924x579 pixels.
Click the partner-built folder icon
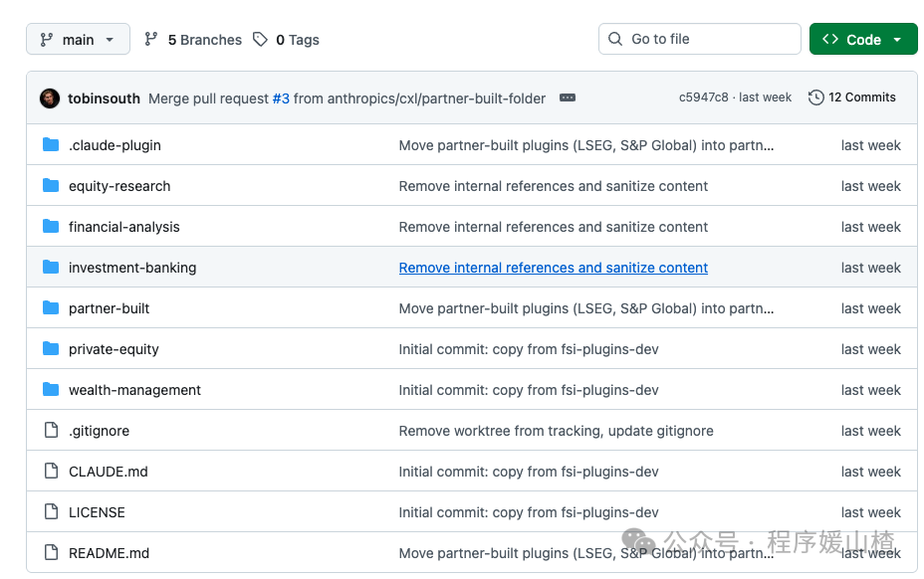point(51,308)
